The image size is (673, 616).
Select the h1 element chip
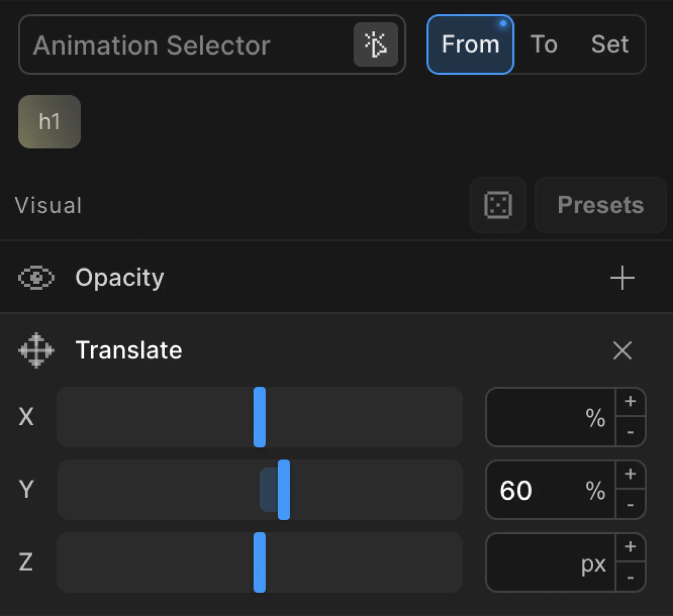click(x=49, y=121)
